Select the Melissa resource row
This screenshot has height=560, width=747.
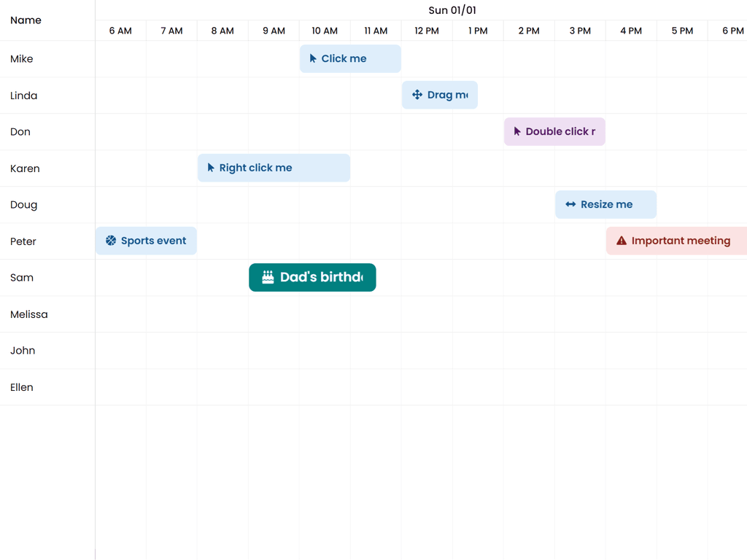coord(29,314)
